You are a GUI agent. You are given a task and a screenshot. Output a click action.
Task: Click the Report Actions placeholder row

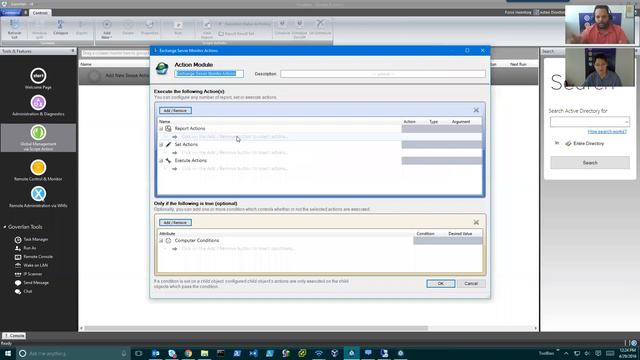235,137
